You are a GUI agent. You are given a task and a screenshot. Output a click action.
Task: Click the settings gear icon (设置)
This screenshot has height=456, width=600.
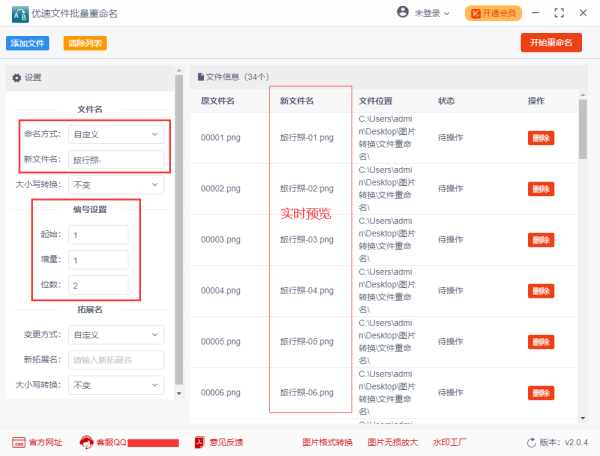(x=16, y=77)
